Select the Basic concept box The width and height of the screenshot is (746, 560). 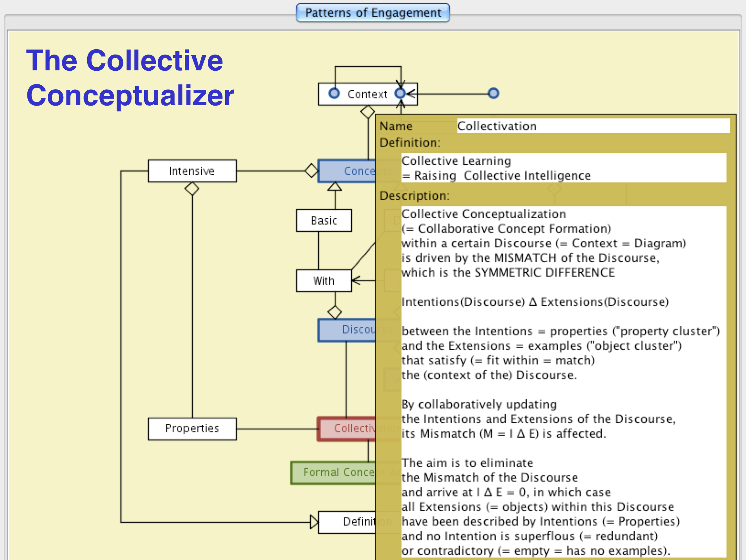click(324, 221)
